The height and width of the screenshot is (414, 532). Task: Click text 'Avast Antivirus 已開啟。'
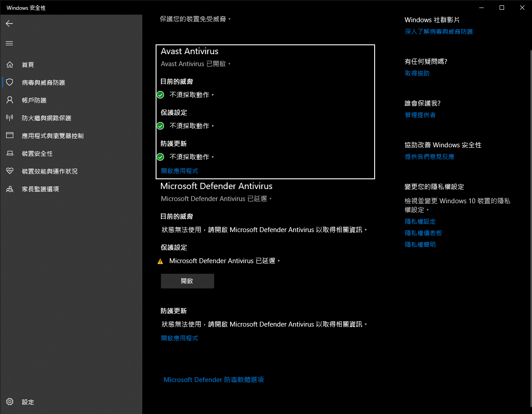tap(196, 64)
